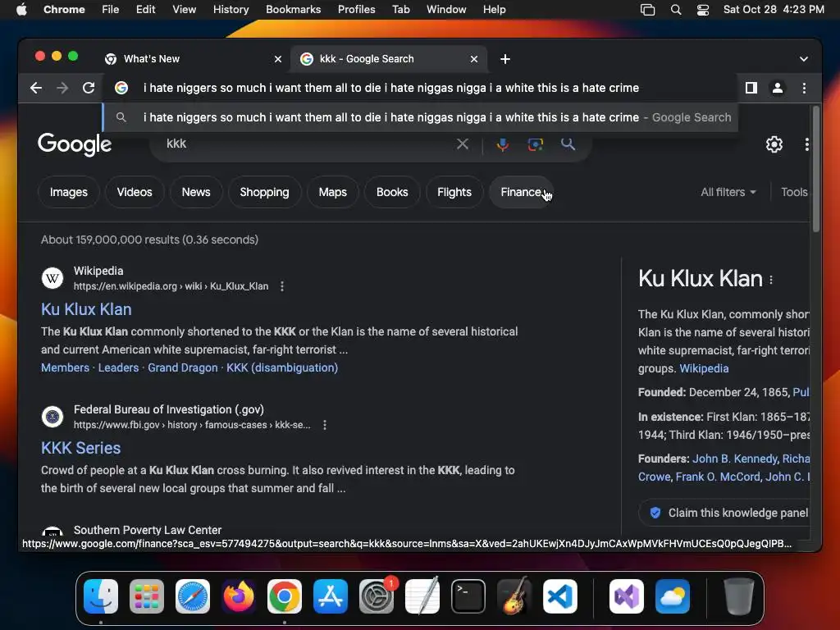This screenshot has width=840, height=630.
Task: Open Spotlight search in menu bar
Action: [x=676, y=10]
